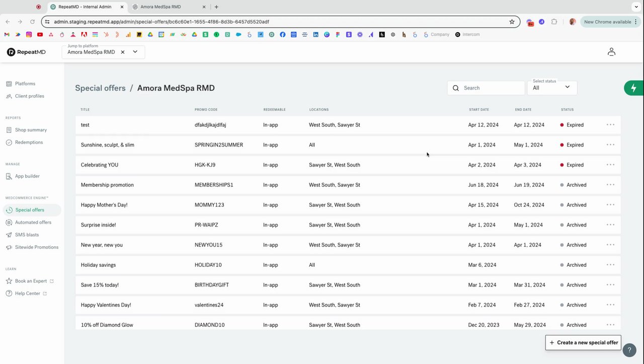Open the Company bookmark

437,35
